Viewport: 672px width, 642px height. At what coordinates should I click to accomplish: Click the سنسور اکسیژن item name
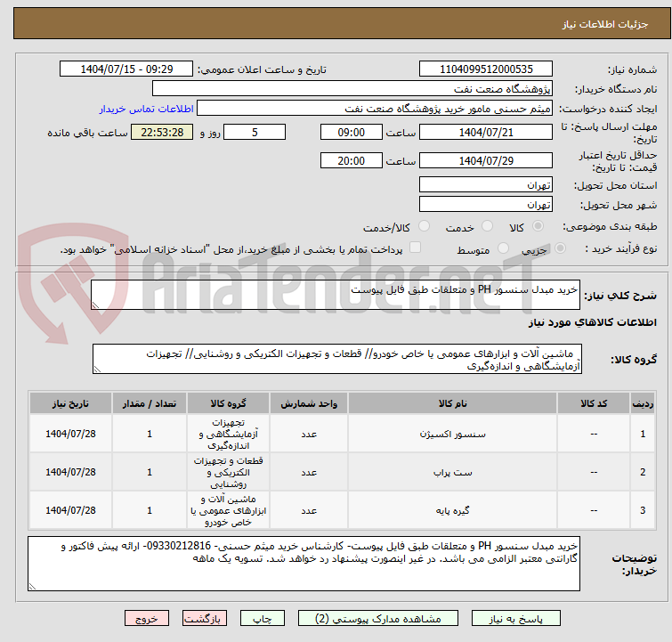tap(452, 434)
